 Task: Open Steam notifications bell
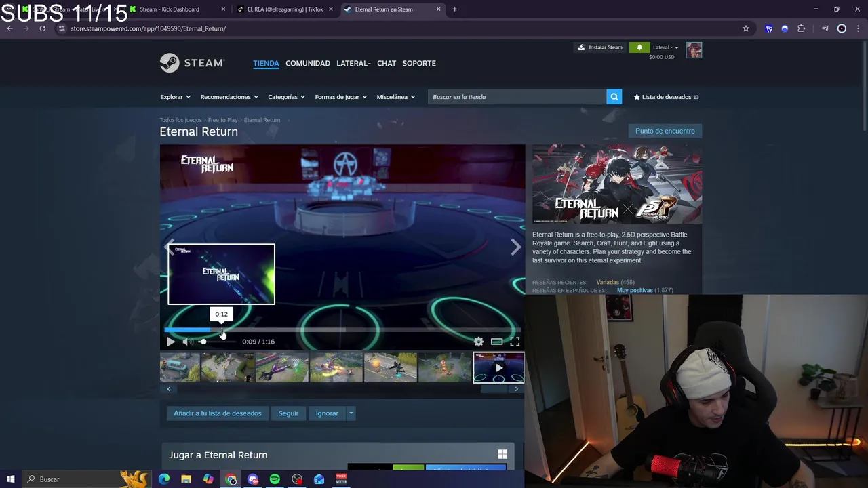pyautogui.click(x=639, y=47)
